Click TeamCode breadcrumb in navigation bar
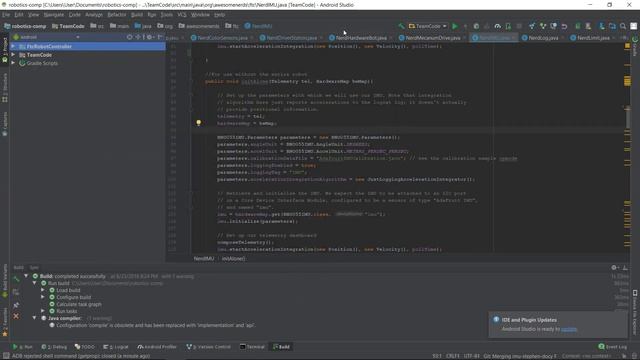 tap(68, 26)
